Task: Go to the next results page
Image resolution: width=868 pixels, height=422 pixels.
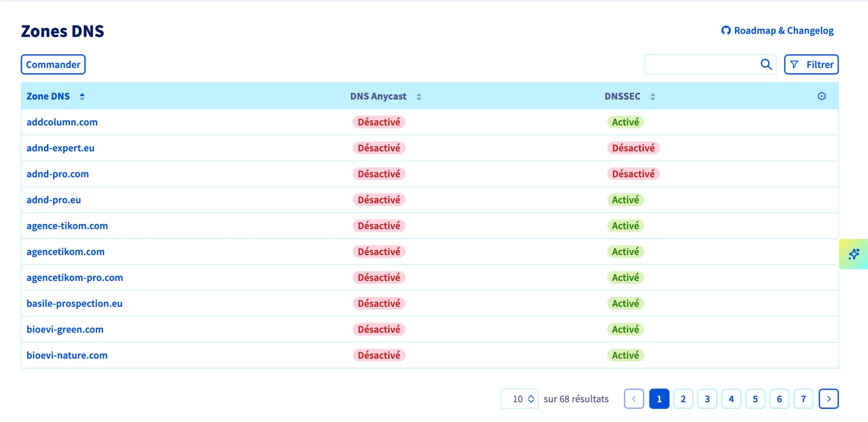Action: pyautogui.click(x=829, y=399)
